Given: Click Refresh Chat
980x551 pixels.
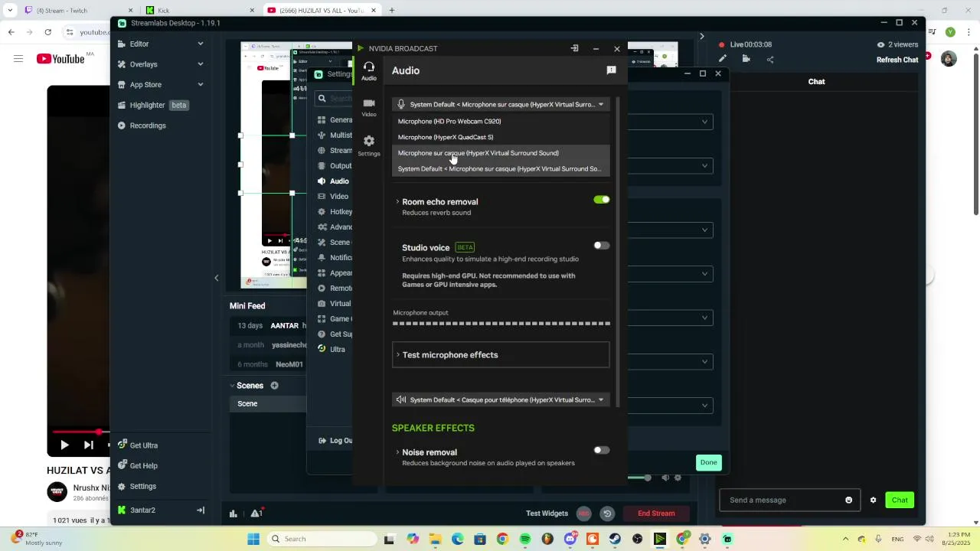Looking at the screenshot, I should pos(897,60).
